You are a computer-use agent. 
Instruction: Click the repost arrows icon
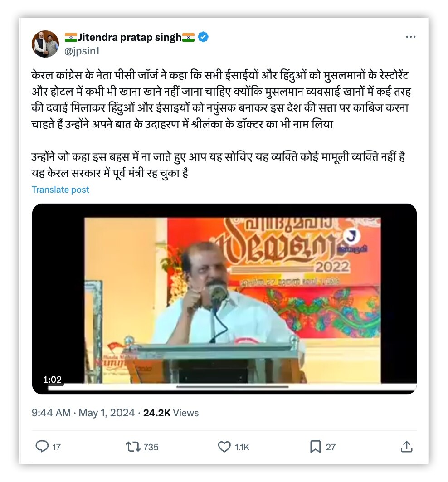coord(133,447)
